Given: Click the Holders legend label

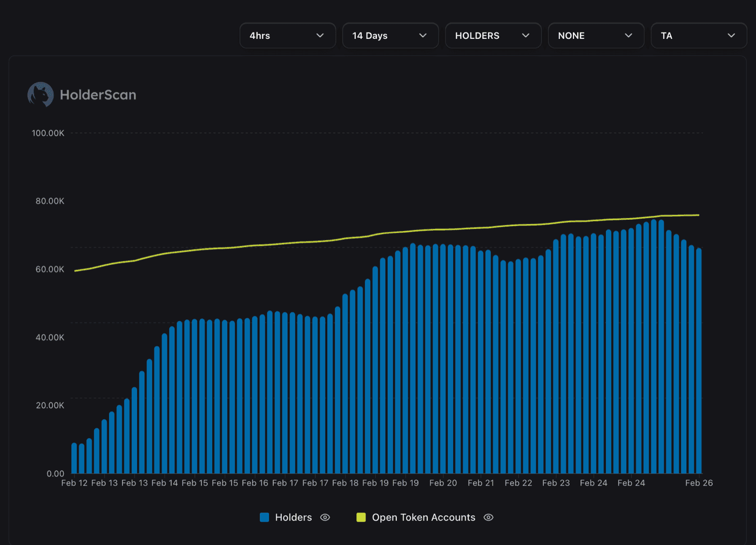Looking at the screenshot, I should (x=293, y=517).
